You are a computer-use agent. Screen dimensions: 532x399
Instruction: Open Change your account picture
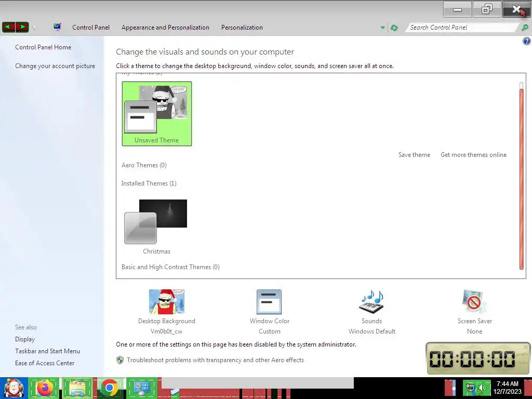[55, 66]
